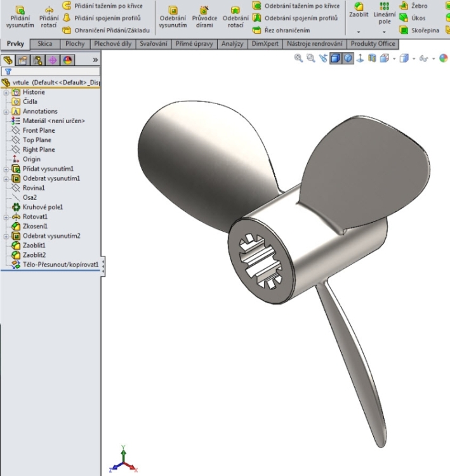Expand the Rotovat1 feature node
450x476 pixels.
[x=6, y=217]
